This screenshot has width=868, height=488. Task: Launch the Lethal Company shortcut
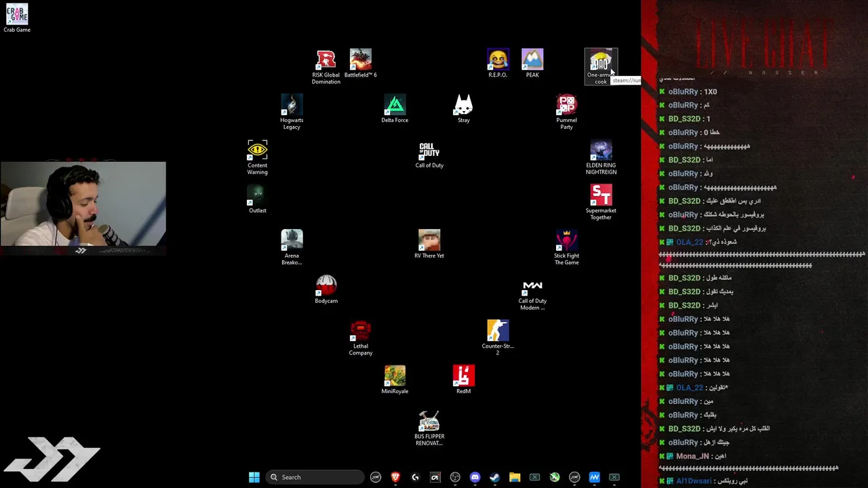tap(361, 338)
